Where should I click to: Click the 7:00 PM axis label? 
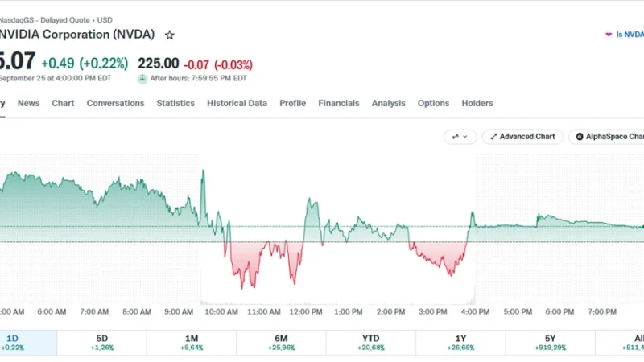coord(602,312)
